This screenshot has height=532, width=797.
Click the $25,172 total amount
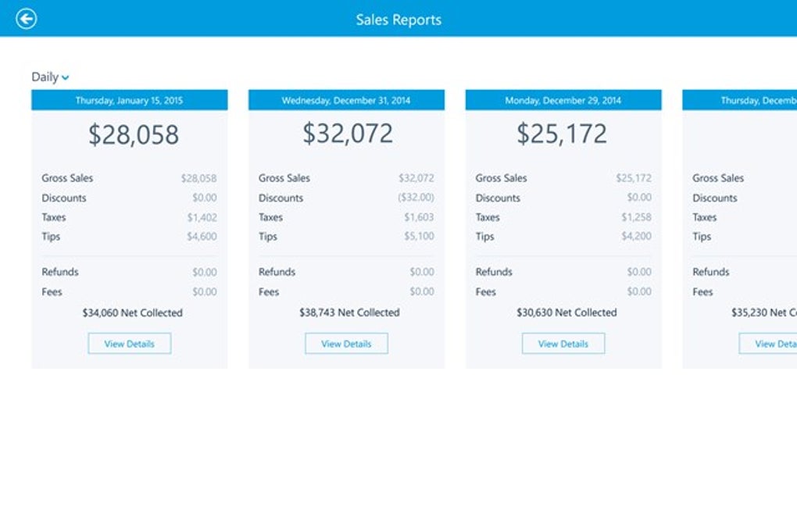562,134
